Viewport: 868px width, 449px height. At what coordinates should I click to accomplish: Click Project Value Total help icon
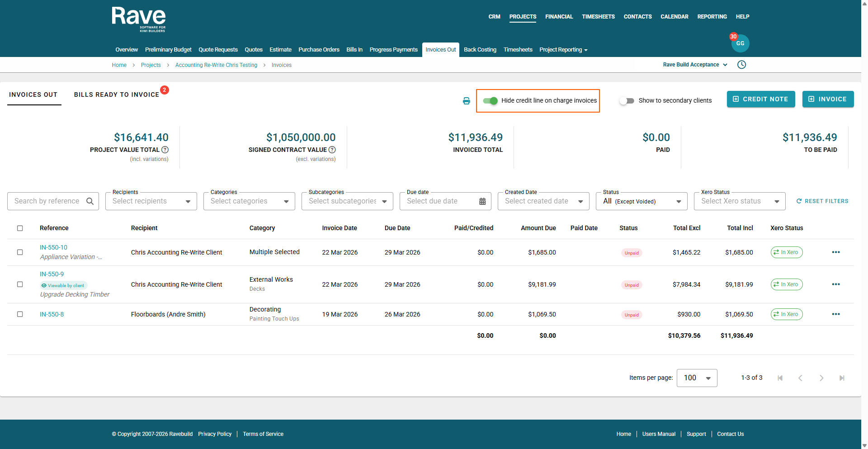(165, 150)
